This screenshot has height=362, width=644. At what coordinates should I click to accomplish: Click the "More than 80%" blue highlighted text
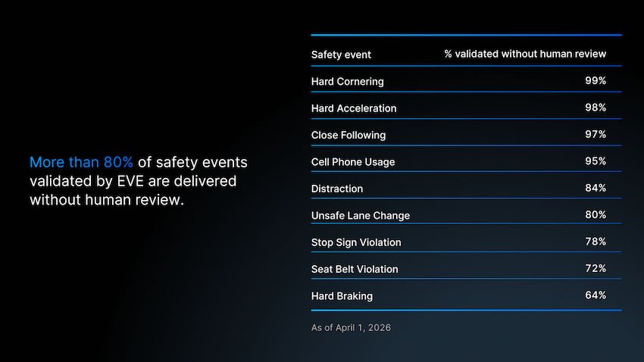click(82, 163)
